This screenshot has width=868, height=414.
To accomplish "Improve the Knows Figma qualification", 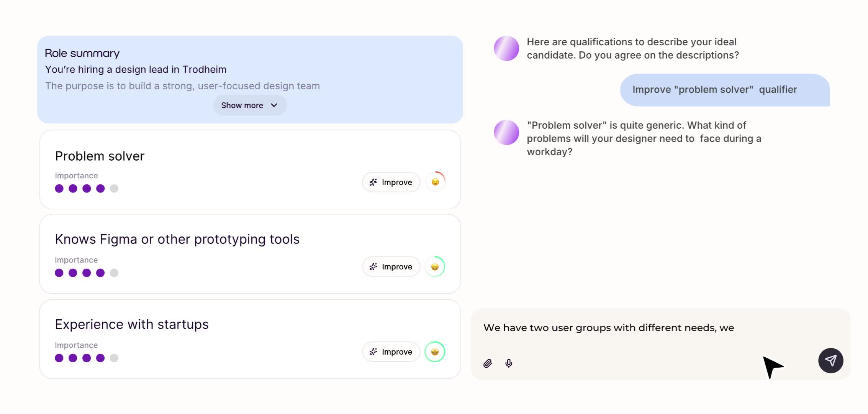I will (391, 267).
